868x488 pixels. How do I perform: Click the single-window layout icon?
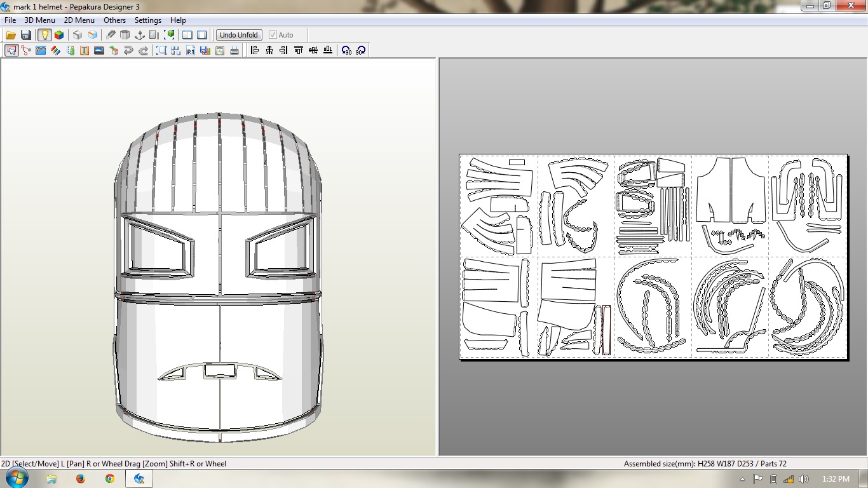coord(202,35)
